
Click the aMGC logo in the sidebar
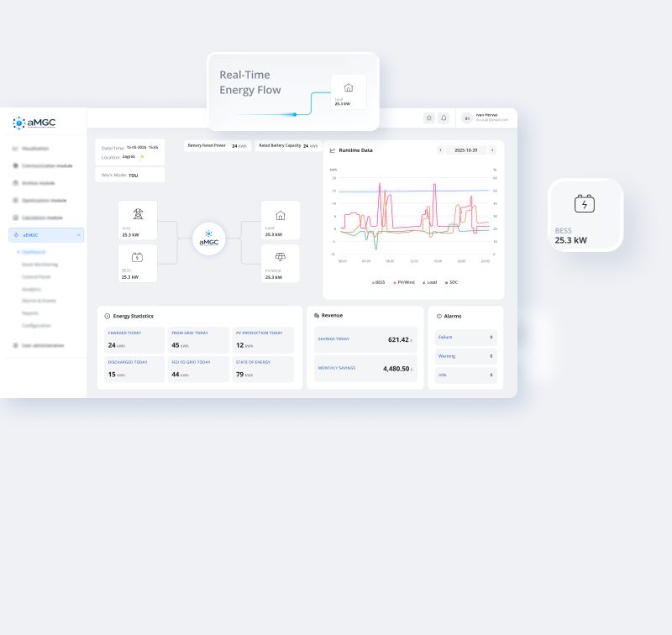click(x=34, y=123)
